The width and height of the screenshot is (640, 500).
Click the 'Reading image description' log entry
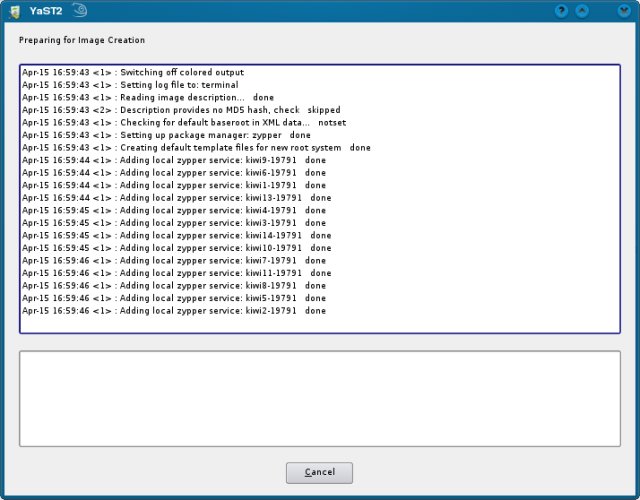148,98
